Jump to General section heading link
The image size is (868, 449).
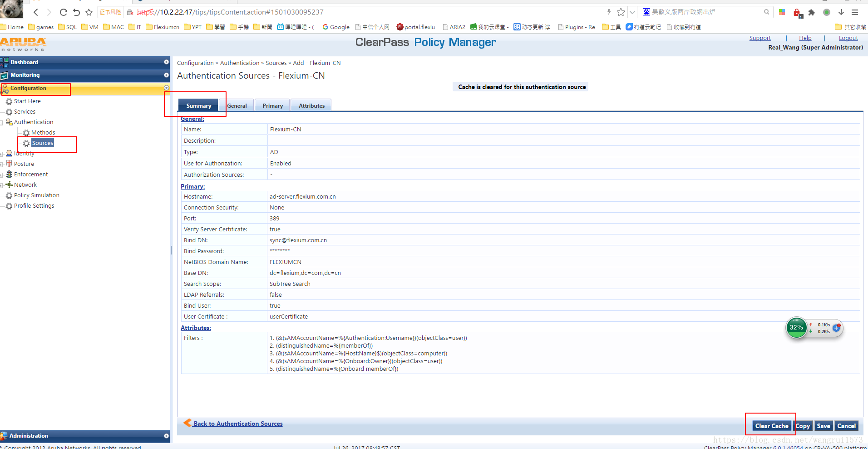(192, 119)
